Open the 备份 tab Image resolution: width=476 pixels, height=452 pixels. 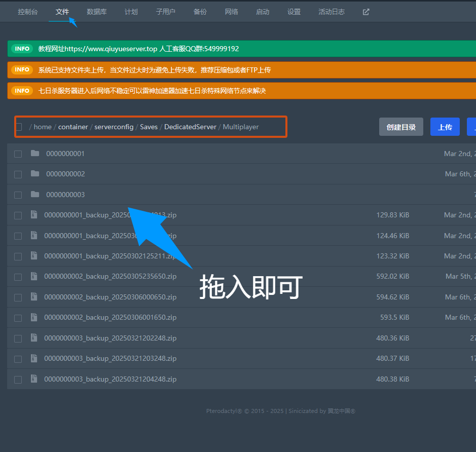200,12
